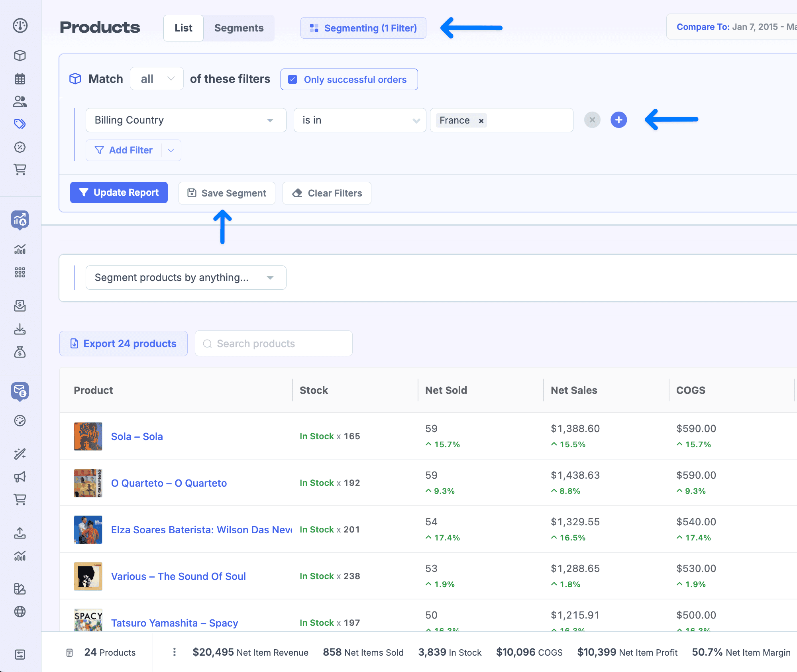Uncheck Only successful orders

coord(292,79)
